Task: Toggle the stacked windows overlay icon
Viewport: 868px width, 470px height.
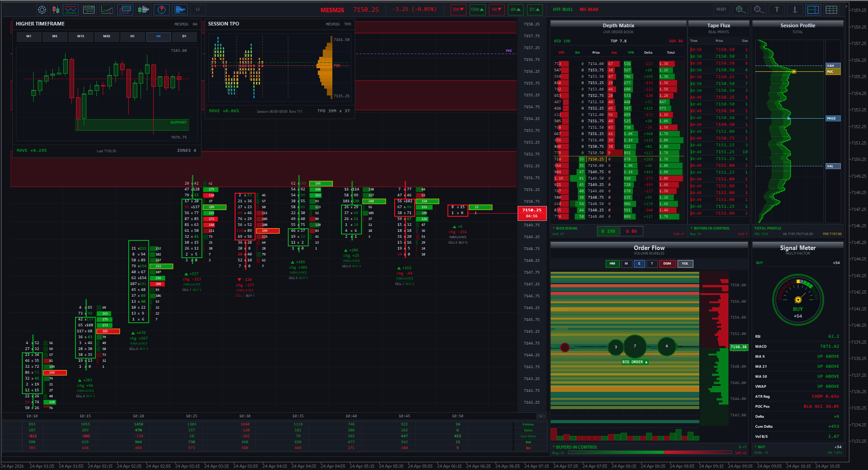Action: [125, 10]
